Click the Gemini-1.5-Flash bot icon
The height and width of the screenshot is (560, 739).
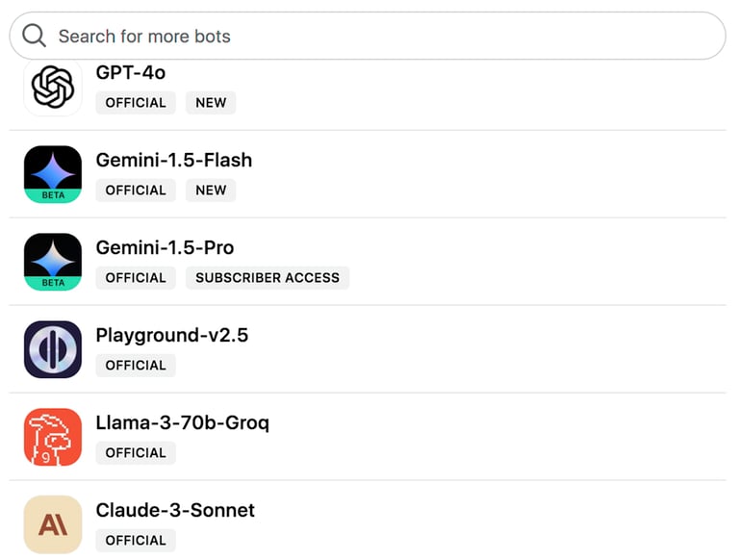(53, 174)
